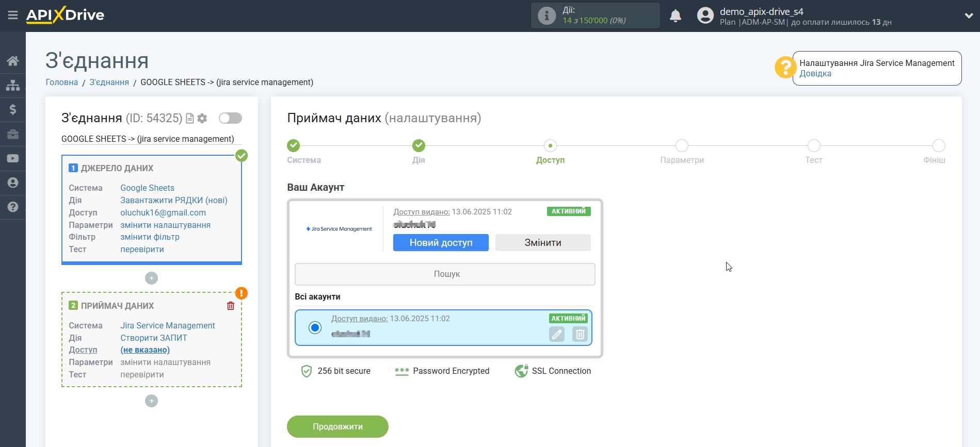This screenshot has height=447, width=980.
Task: Click the Дії counter panel
Action: (x=596, y=15)
